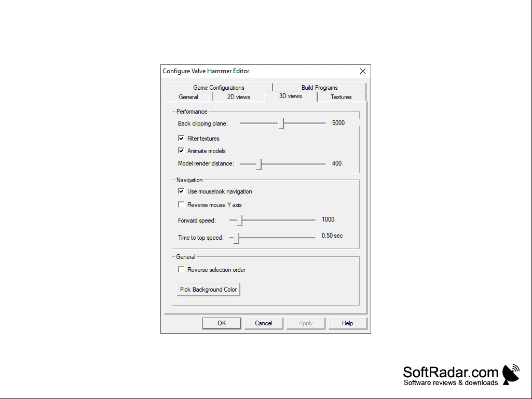The height and width of the screenshot is (399, 532).
Task: Click the Model render distance label
Action: tap(206, 163)
